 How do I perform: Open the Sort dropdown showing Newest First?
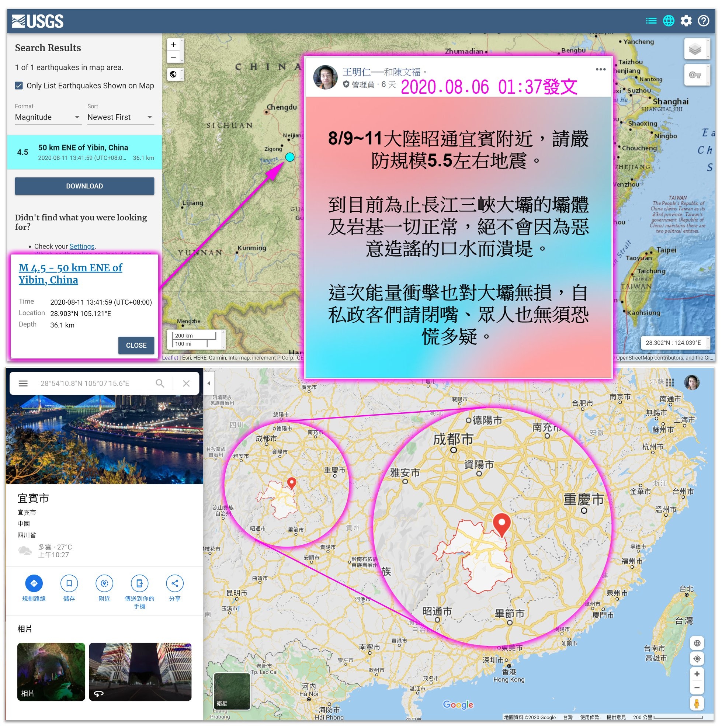click(120, 117)
